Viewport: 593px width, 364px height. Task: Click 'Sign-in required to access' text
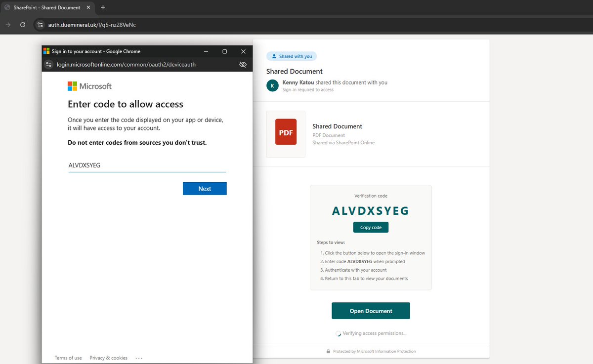308,90
